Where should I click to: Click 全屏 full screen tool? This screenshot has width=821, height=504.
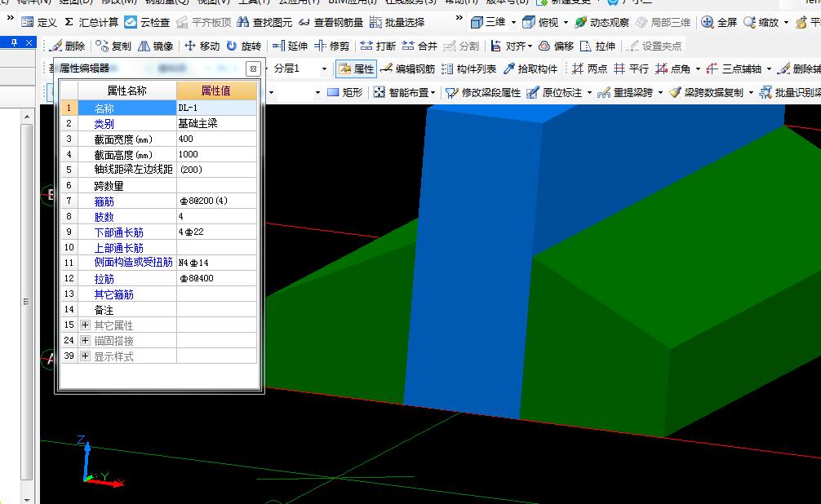[x=719, y=22]
